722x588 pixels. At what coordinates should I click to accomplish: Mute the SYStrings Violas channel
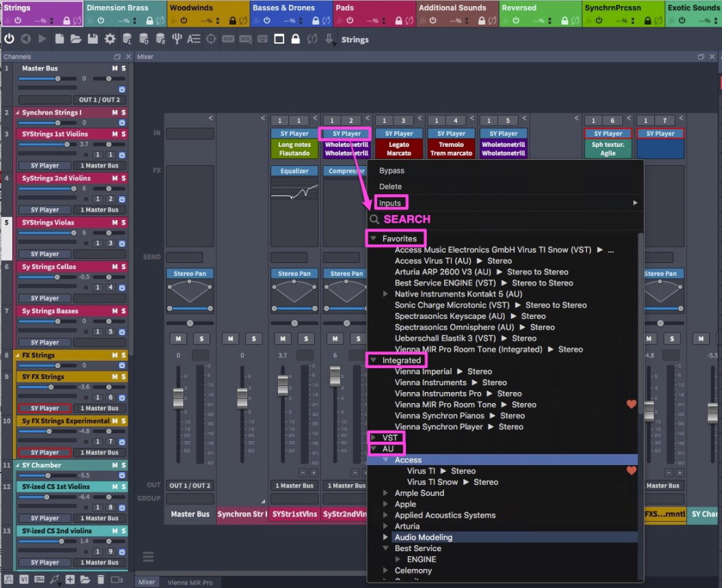(115, 223)
